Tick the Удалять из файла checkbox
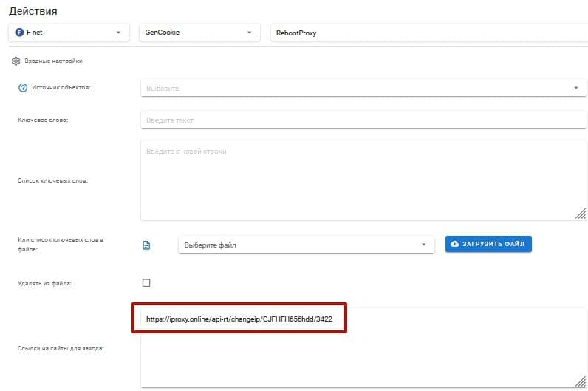Image resolution: width=588 pixels, height=391 pixels. (146, 283)
